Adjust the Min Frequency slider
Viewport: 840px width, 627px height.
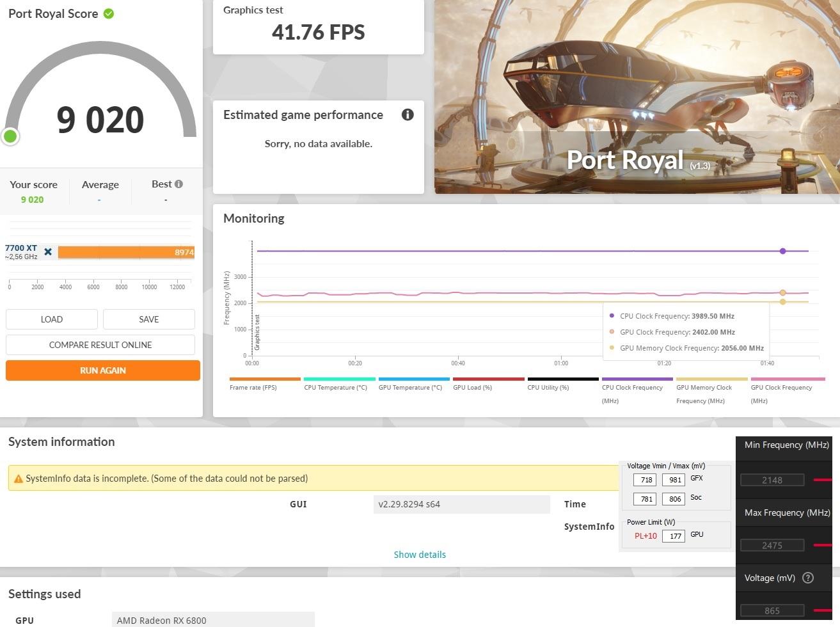click(x=823, y=479)
